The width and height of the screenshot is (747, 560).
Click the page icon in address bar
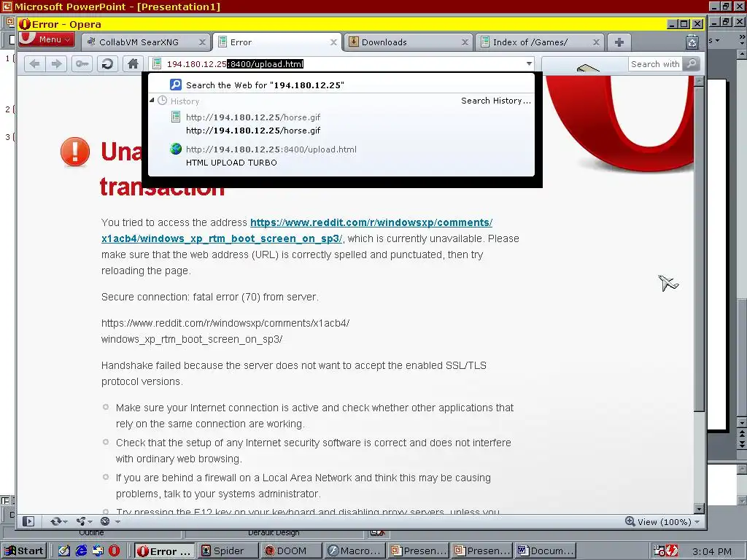pyautogui.click(x=158, y=64)
